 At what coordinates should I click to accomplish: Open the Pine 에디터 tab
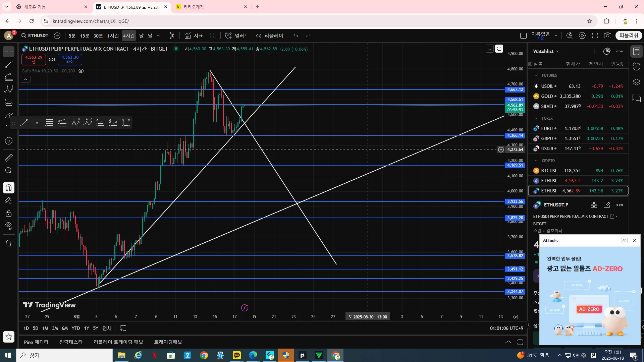click(x=36, y=342)
